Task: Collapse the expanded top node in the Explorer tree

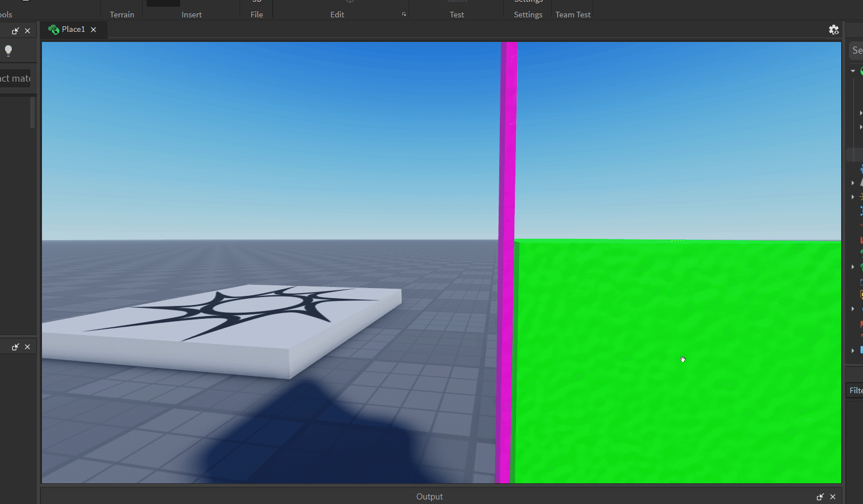Action: tap(853, 71)
